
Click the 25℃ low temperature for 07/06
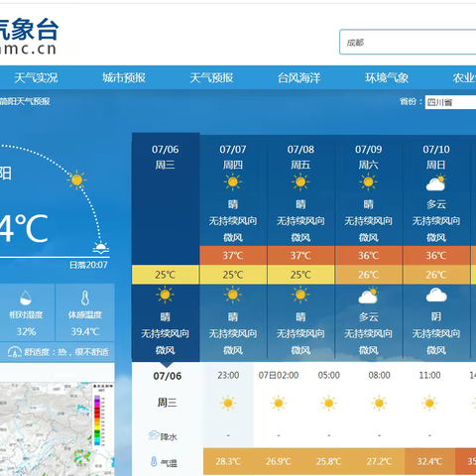166,275
